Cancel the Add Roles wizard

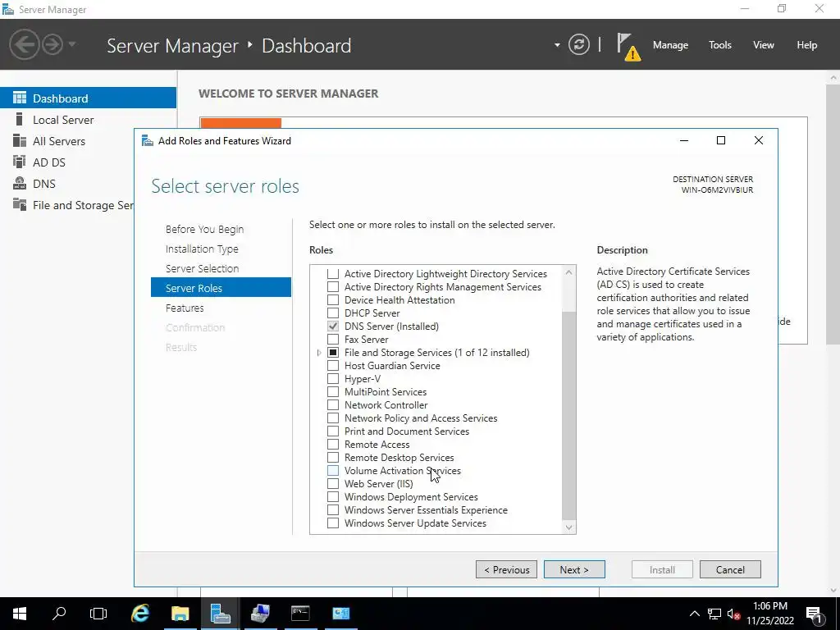point(730,569)
